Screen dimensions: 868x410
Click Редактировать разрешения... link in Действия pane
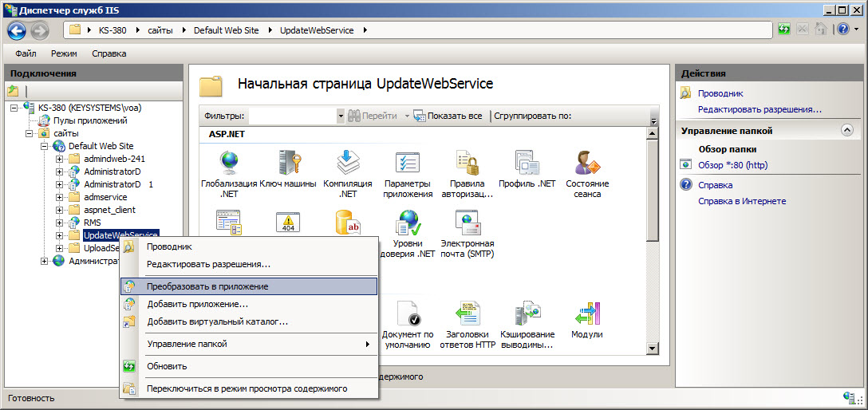click(x=759, y=109)
